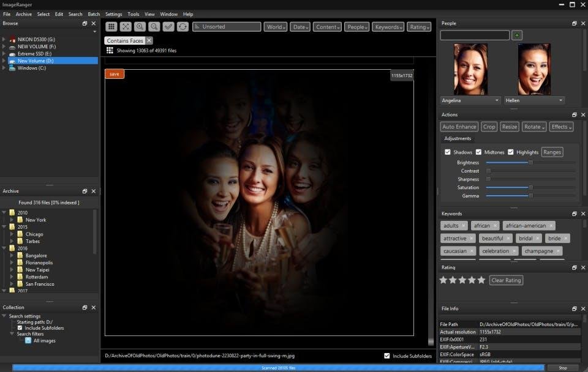Toggle the Shadows checkbox

pyautogui.click(x=448, y=152)
